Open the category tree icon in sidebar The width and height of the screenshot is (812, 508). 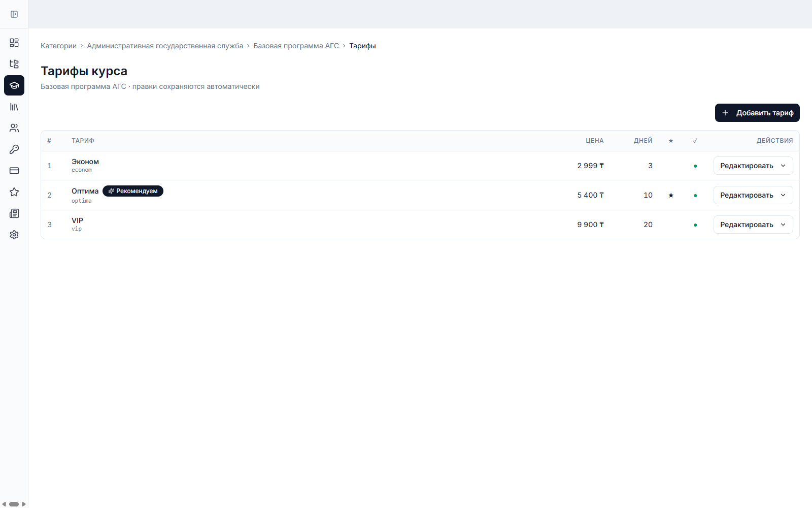click(x=14, y=64)
